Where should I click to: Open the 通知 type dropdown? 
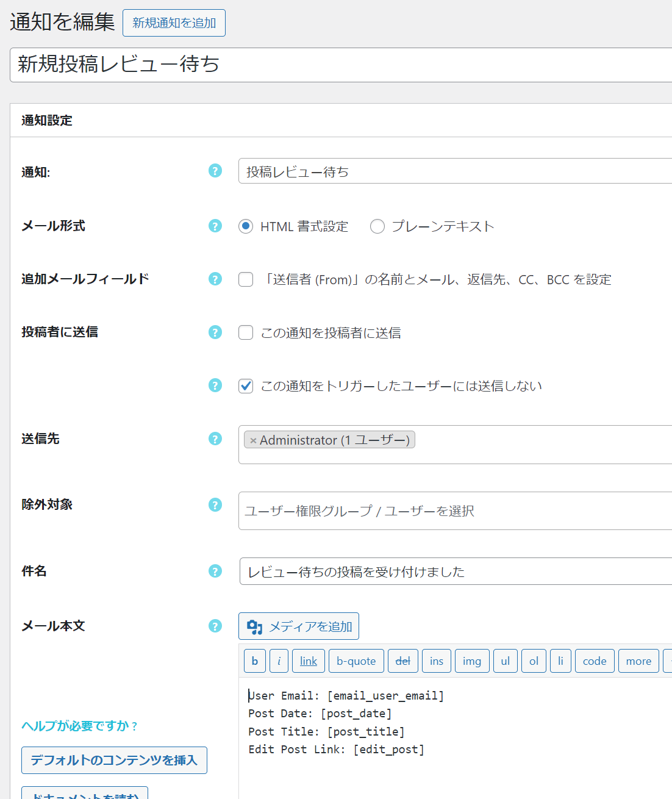454,171
